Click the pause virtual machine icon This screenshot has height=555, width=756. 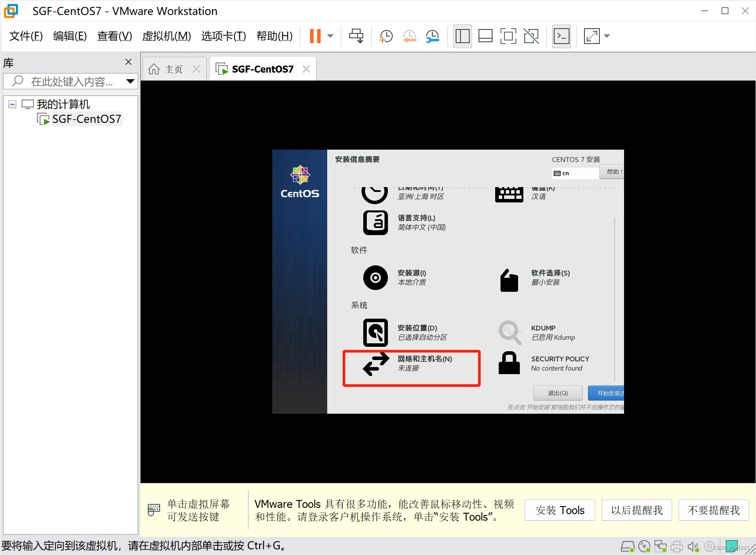point(315,36)
